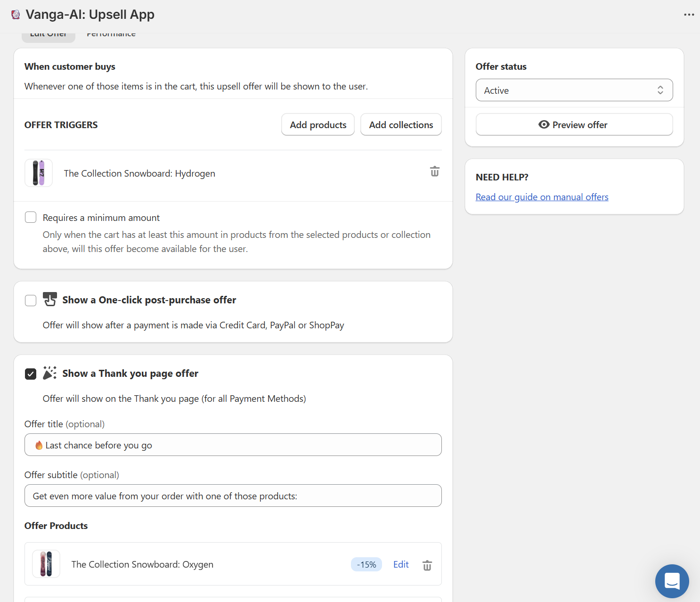This screenshot has width=700, height=602.
Task: Switch to the Performance tab
Action: [x=111, y=35]
